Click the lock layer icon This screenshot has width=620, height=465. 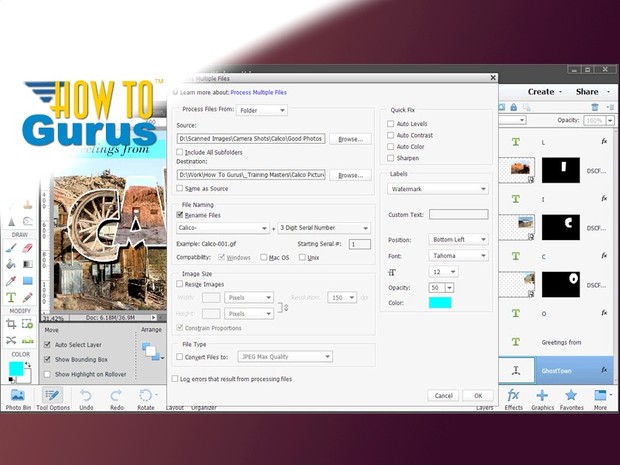(513, 107)
